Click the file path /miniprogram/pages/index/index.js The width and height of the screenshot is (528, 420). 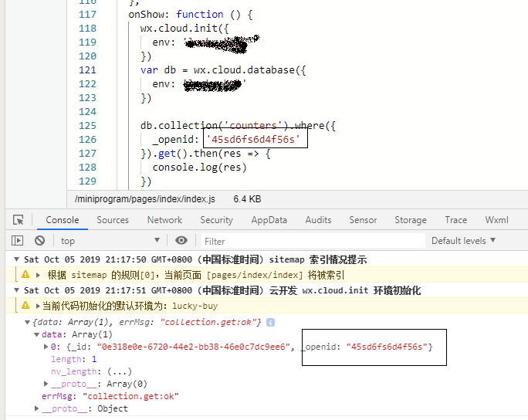coord(145,199)
